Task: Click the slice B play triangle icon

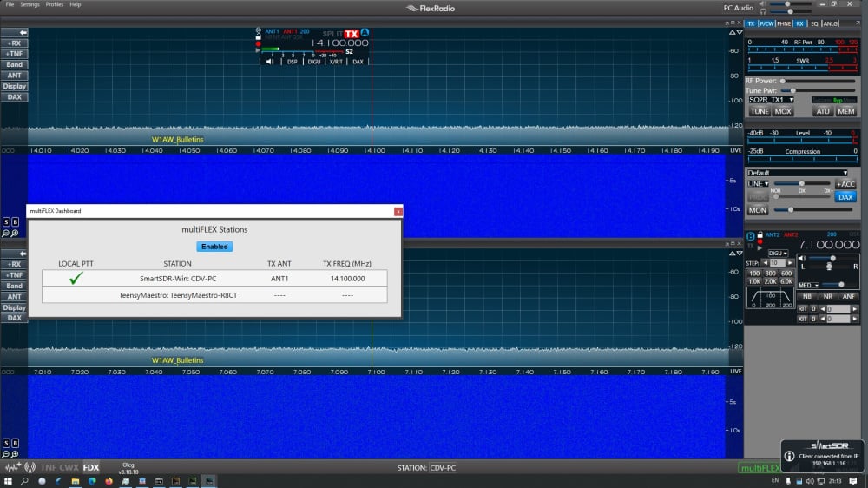Action: click(x=760, y=248)
